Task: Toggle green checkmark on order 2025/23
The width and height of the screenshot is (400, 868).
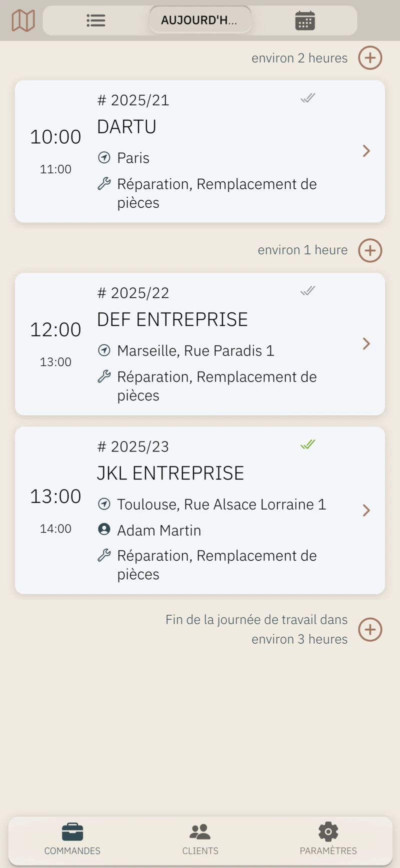Action: click(308, 445)
